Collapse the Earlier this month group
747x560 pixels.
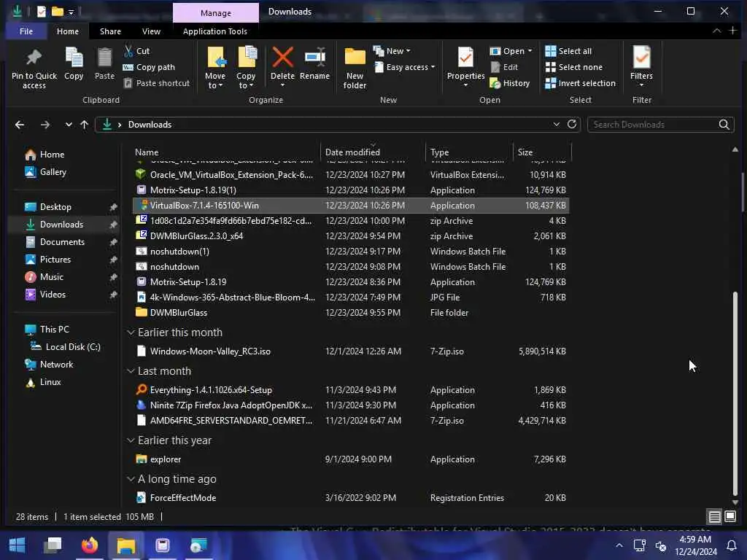point(131,332)
